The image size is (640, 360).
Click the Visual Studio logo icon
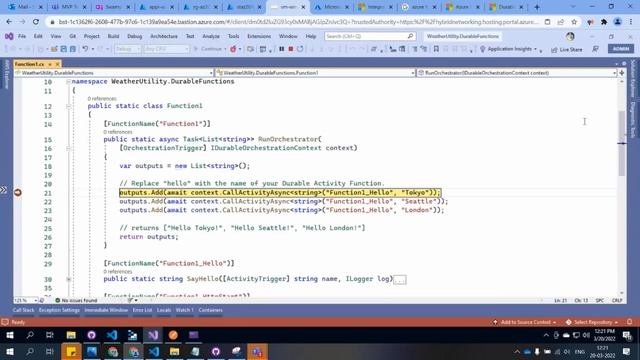click(x=9, y=36)
